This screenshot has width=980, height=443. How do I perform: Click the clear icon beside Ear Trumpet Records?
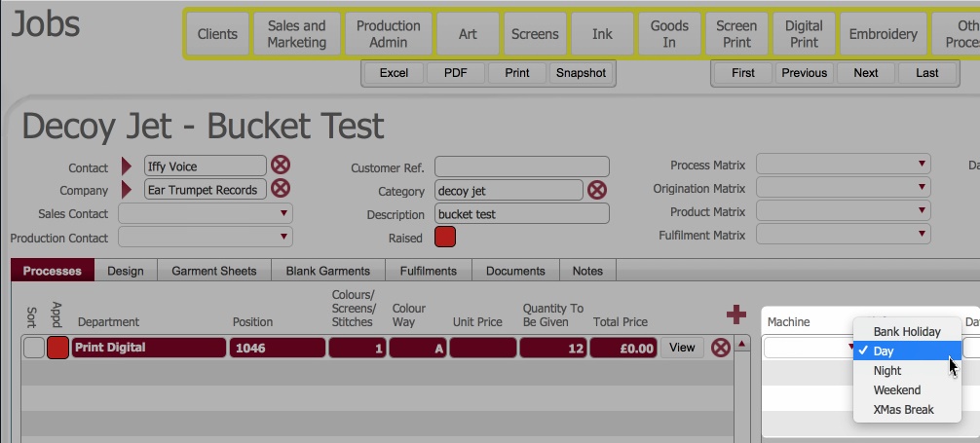click(281, 189)
